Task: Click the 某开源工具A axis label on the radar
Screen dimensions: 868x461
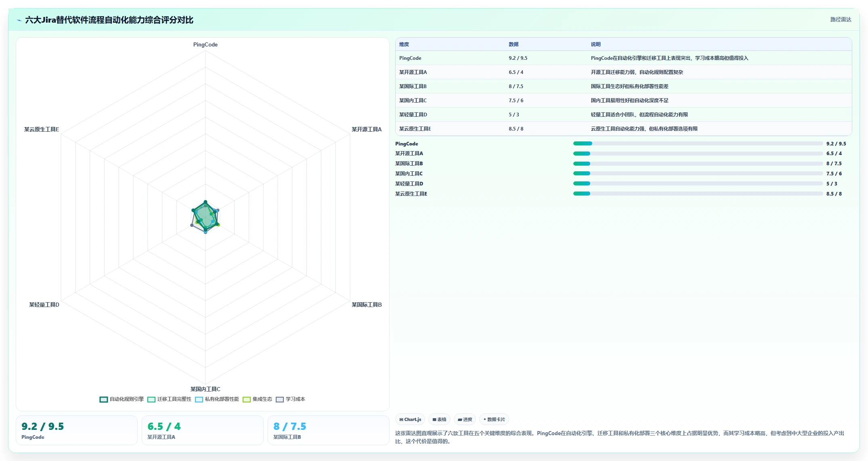Action: tap(367, 129)
